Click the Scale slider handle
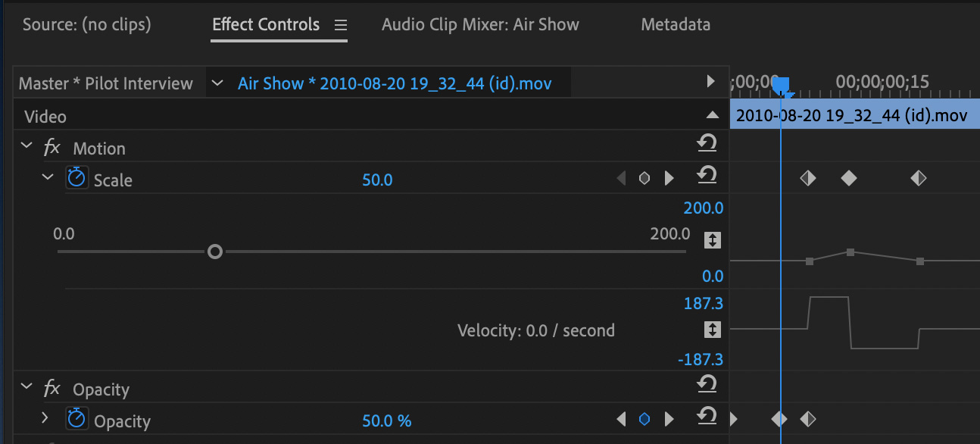Image resolution: width=980 pixels, height=444 pixels. [215, 252]
